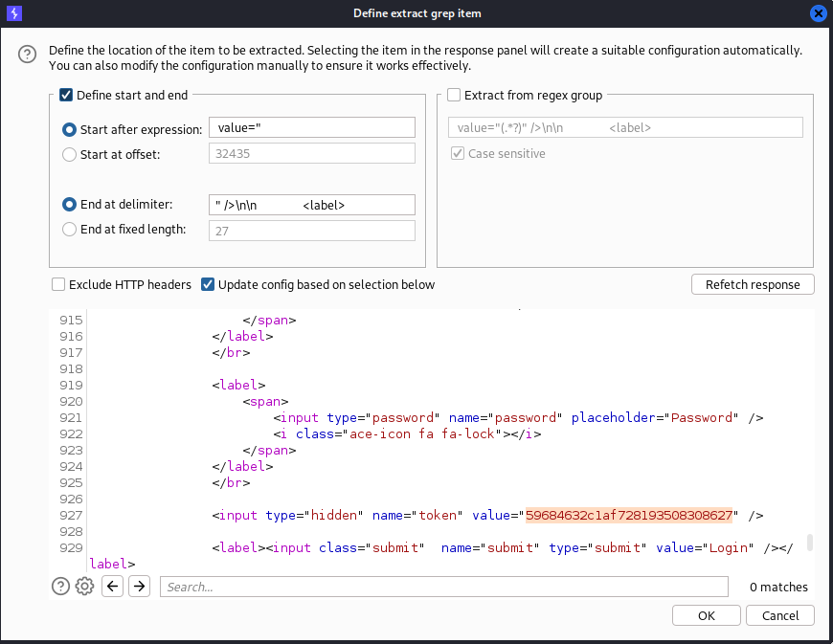Select End at delimiter radio button

(69, 205)
